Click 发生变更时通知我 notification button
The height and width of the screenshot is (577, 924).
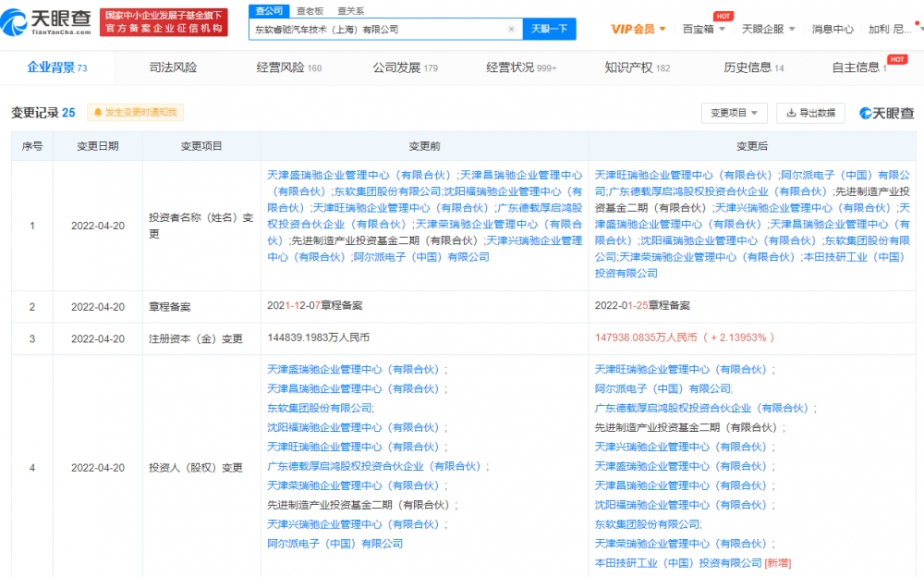(x=135, y=112)
